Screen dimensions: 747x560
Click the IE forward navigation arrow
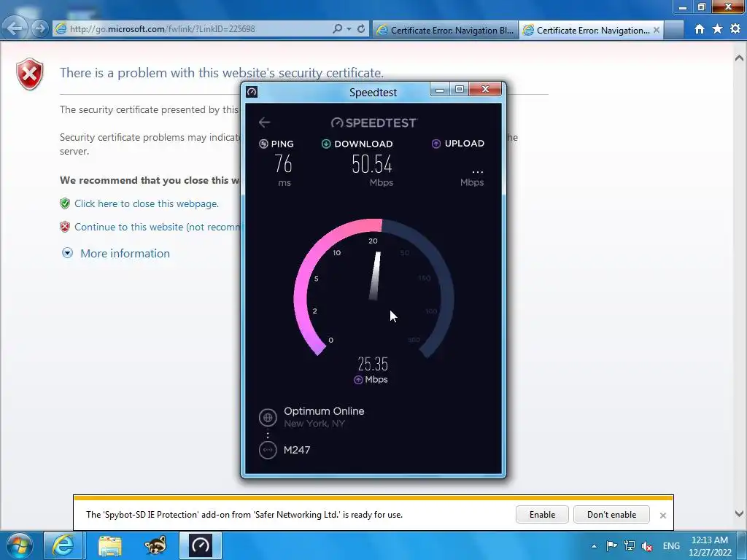39,28
